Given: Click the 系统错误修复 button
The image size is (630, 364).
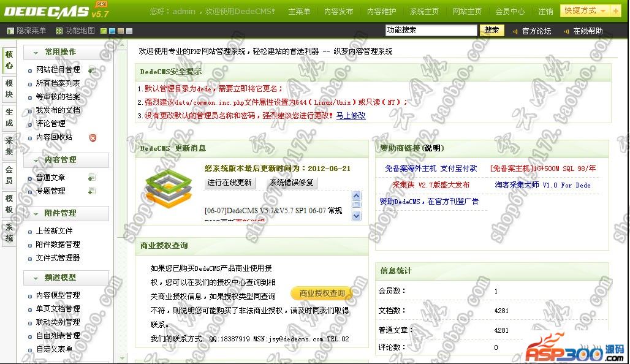Looking at the screenshot, I should click(x=292, y=183).
